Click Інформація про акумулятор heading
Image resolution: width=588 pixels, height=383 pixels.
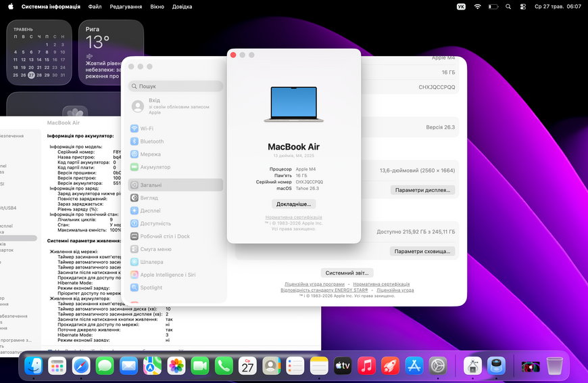tap(80, 136)
